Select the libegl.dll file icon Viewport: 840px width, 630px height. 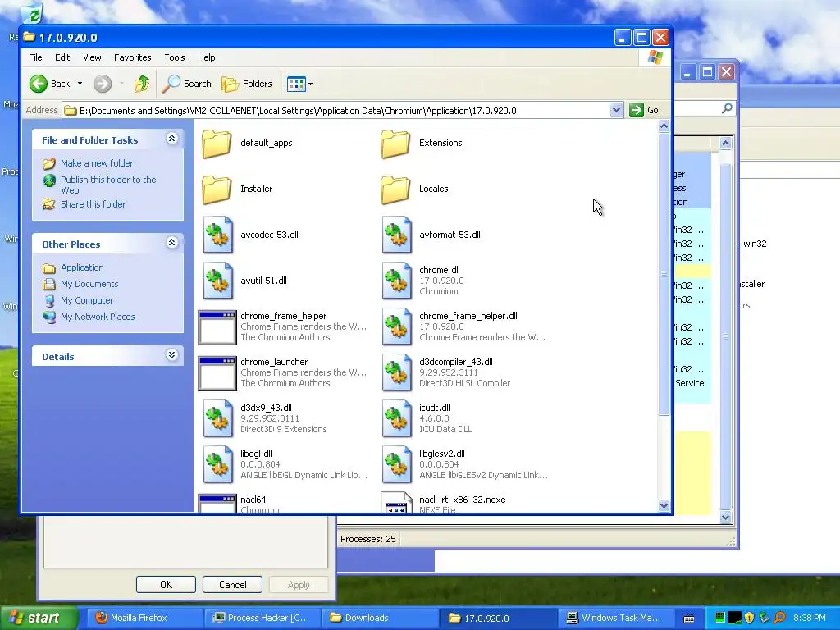coord(217,465)
